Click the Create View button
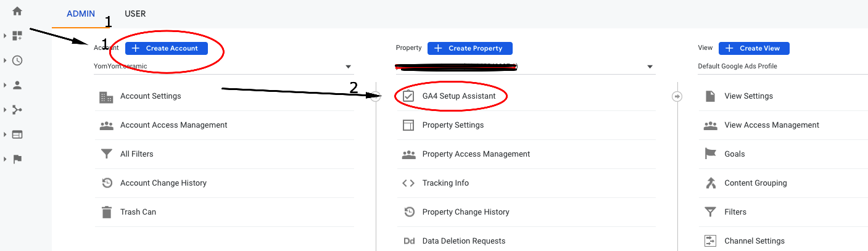868x251 pixels. point(754,48)
